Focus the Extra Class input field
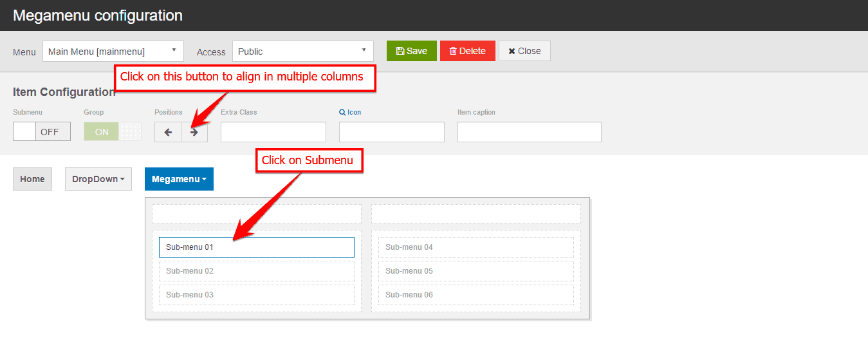Viewport: 868px width, 358px height. 273,132
